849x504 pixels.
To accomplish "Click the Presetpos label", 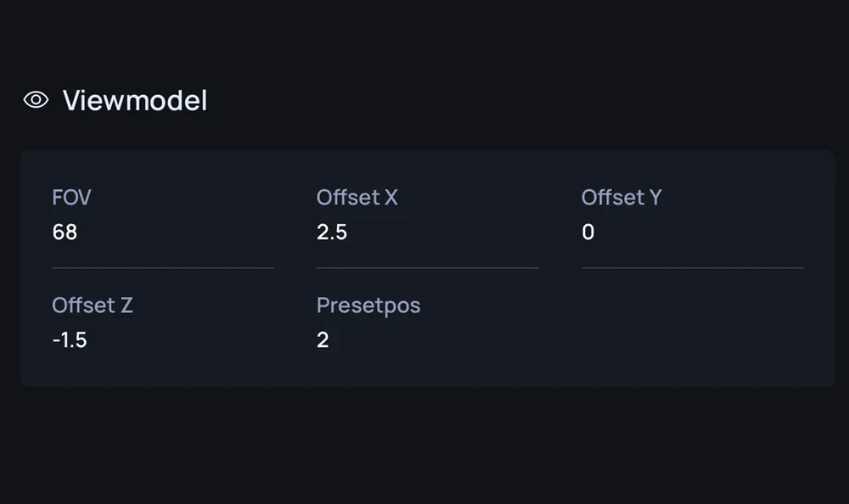I will coord(368,305).
